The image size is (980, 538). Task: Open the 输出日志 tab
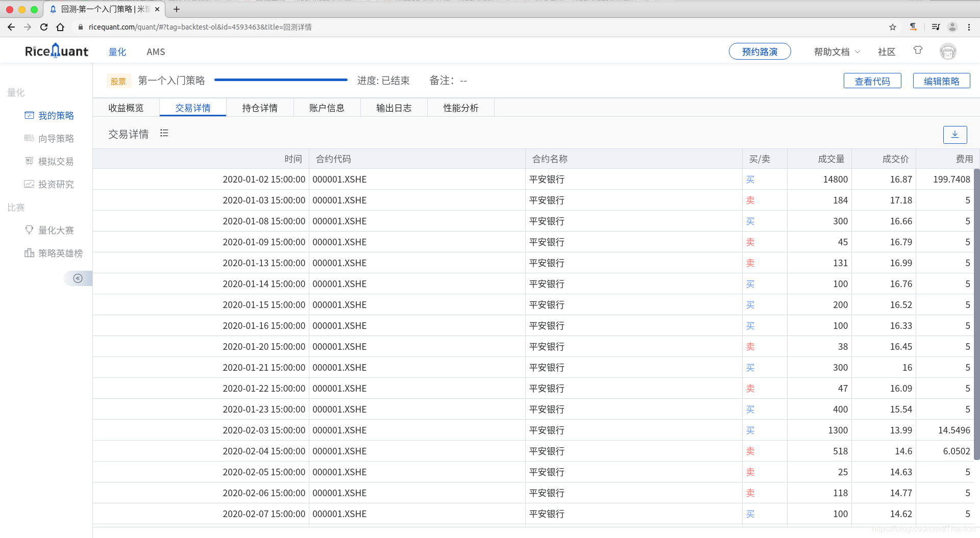coord(394,108)
